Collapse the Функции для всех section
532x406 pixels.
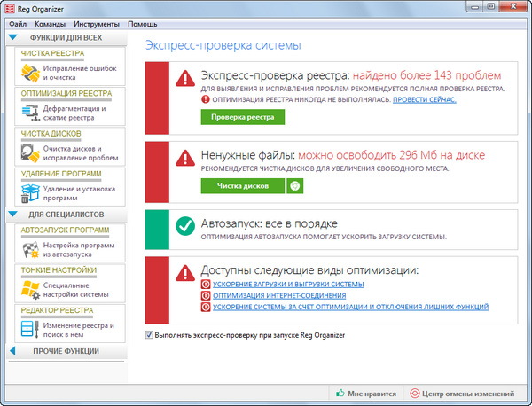tap(13, 38)
